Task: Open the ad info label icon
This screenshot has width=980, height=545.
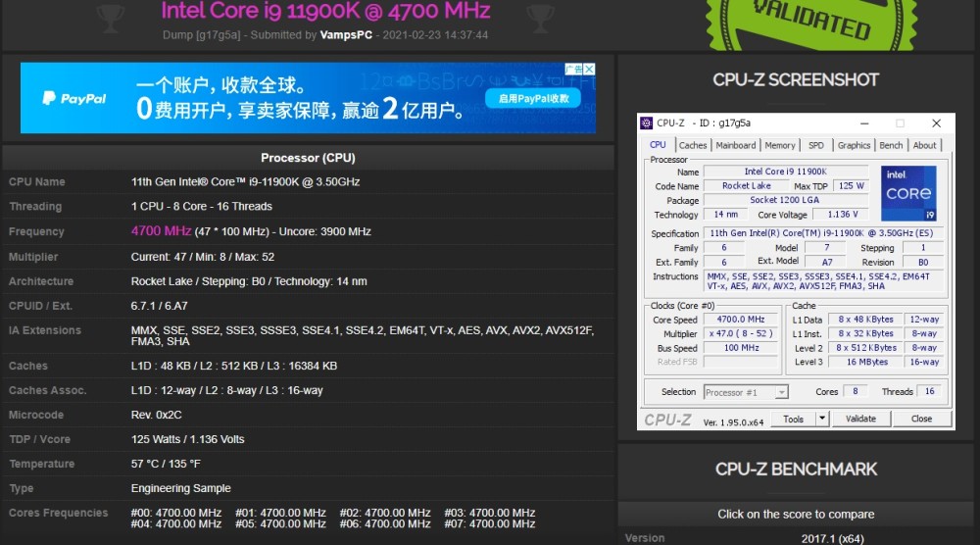Action: [573, 69]
